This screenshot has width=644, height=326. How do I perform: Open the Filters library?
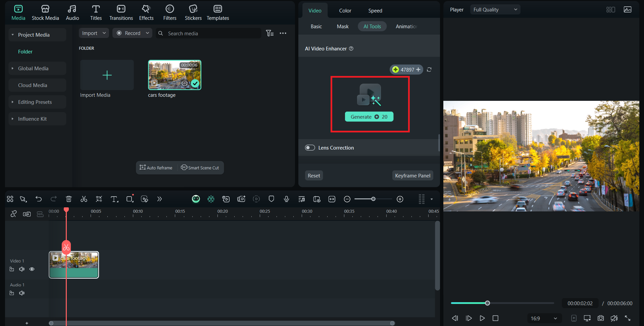170,13
